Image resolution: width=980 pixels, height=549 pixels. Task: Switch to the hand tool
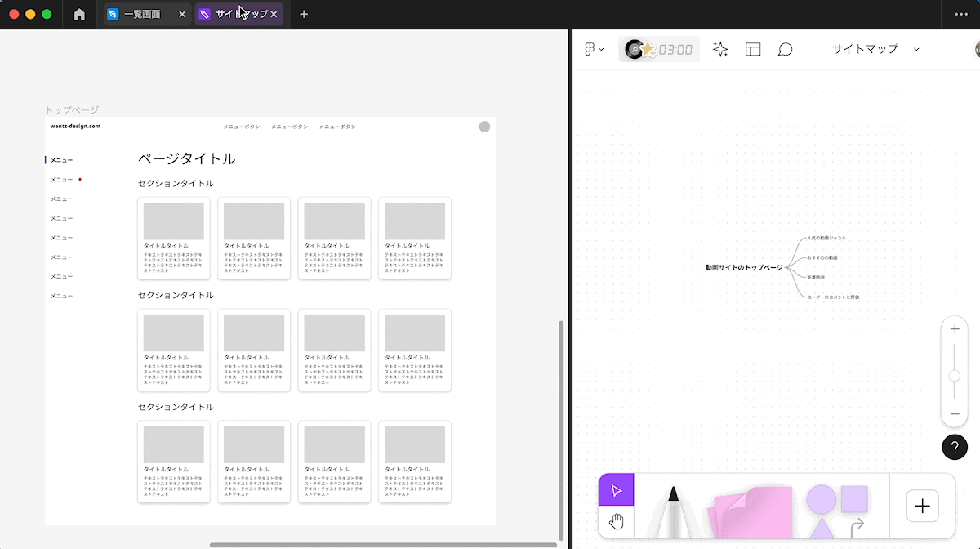click(x=616, y=520)
